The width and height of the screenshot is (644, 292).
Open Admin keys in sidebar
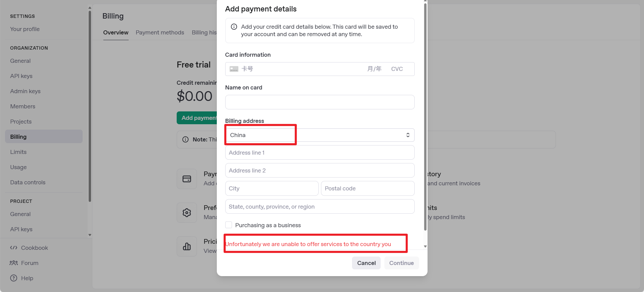click(x=25, y=91)
